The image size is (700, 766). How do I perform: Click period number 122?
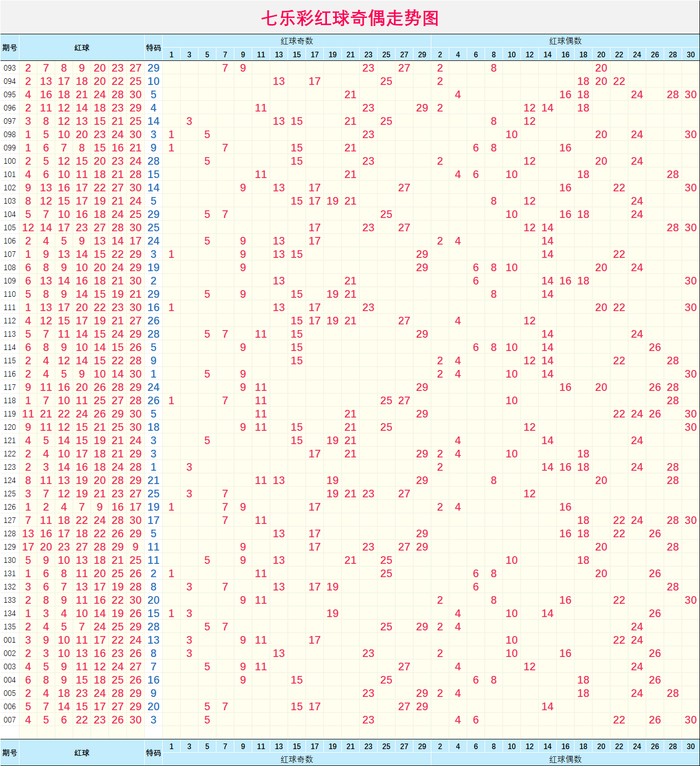click(x=10, y=454)
